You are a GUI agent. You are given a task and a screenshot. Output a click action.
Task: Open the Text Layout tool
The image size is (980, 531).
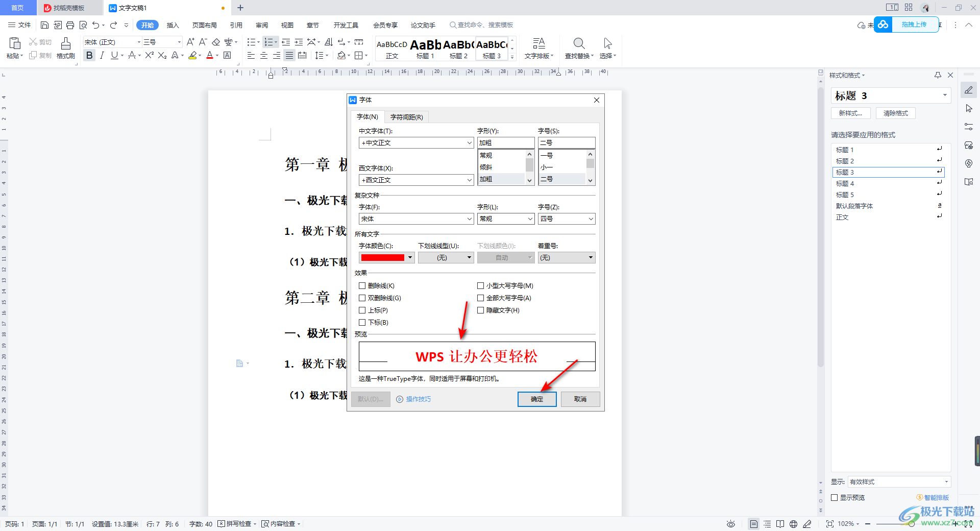(x=539, y=49)
